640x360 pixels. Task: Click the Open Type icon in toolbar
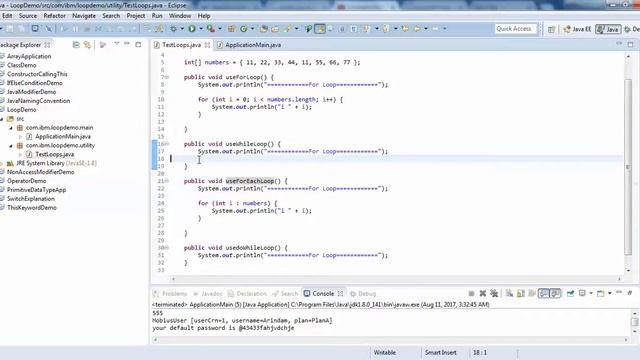coord(264,29)
